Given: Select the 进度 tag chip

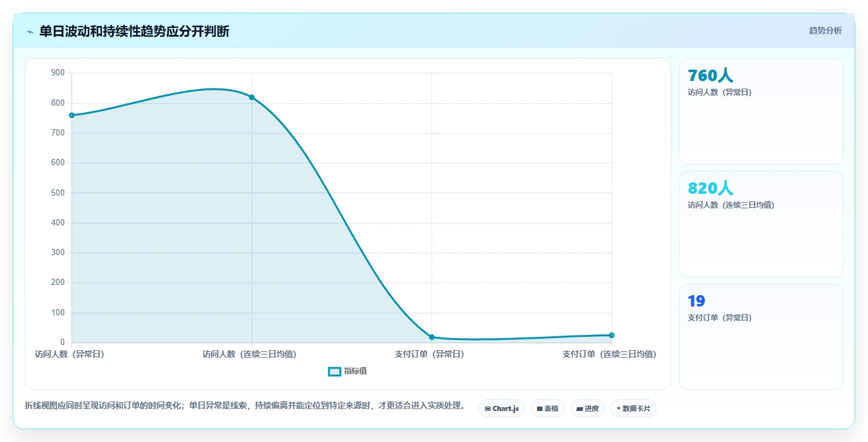Looking at the screenshot, I should (x=587, y=408).
